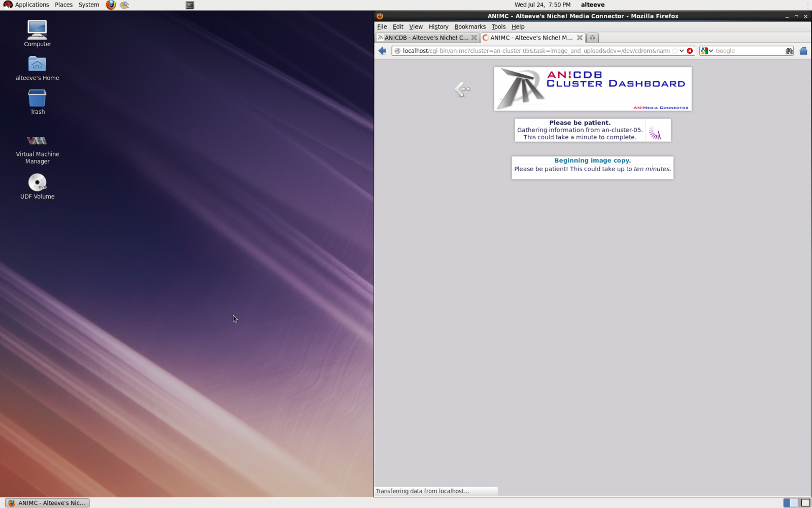Bookmark the page with star icon

tap(674, 51)
